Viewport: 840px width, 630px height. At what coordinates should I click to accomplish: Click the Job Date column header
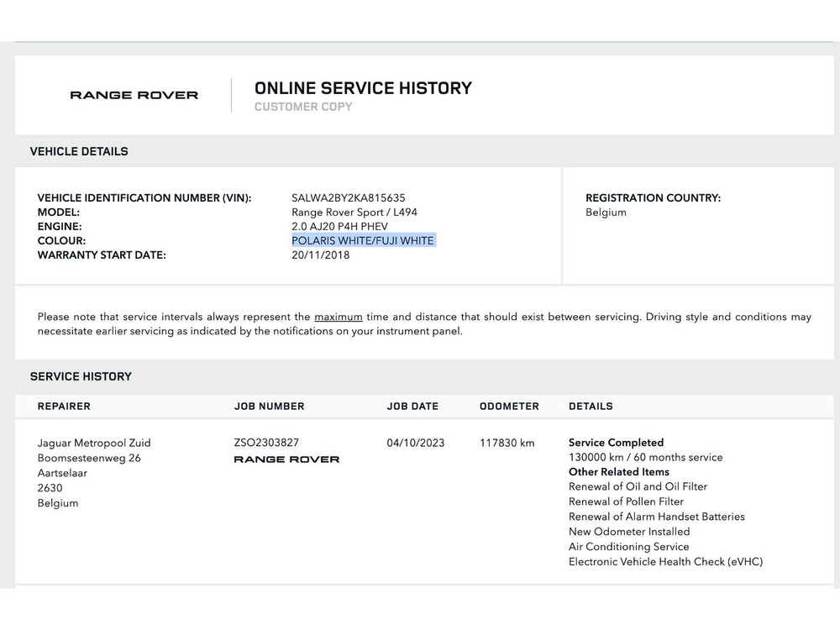pos(412,407)
